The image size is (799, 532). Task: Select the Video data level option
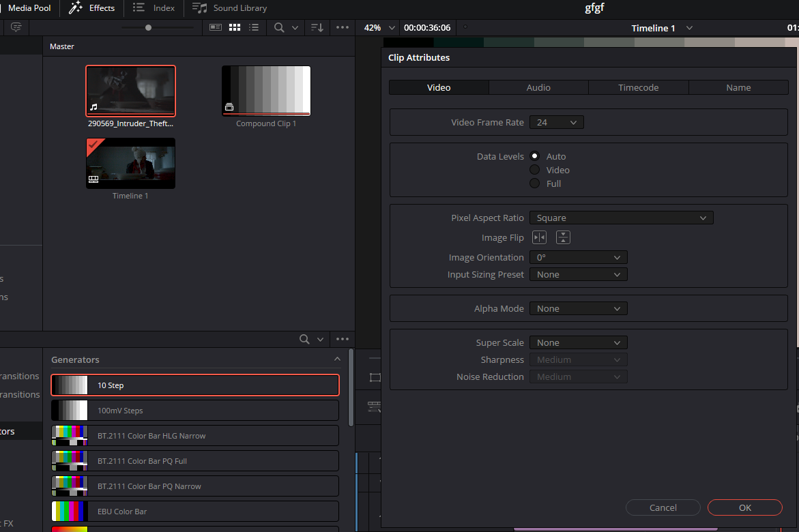pos(534,169)
